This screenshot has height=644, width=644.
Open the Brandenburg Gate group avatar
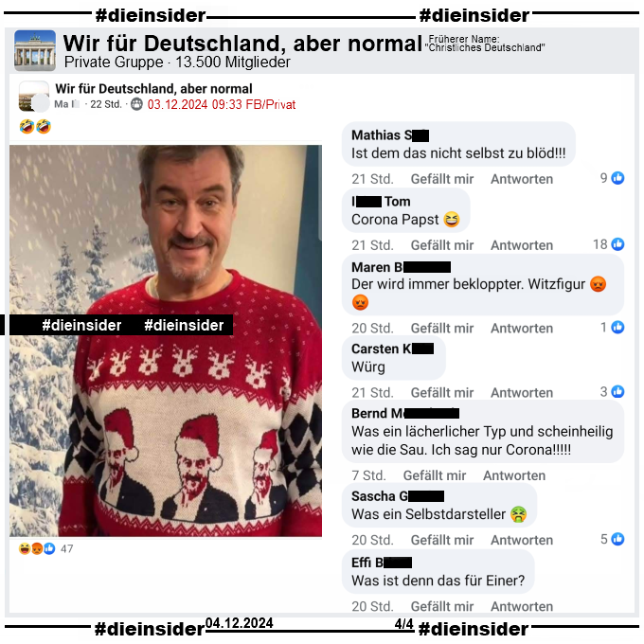tap(35, 50)
